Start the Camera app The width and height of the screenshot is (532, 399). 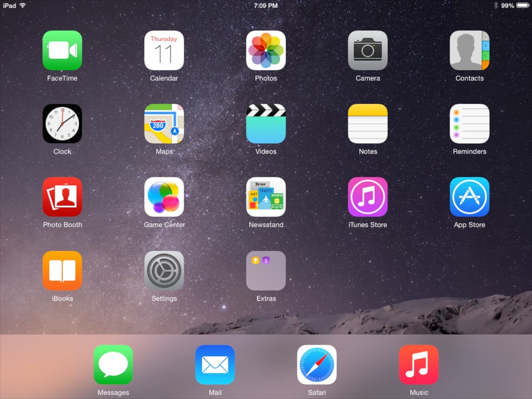pos(368,50)
